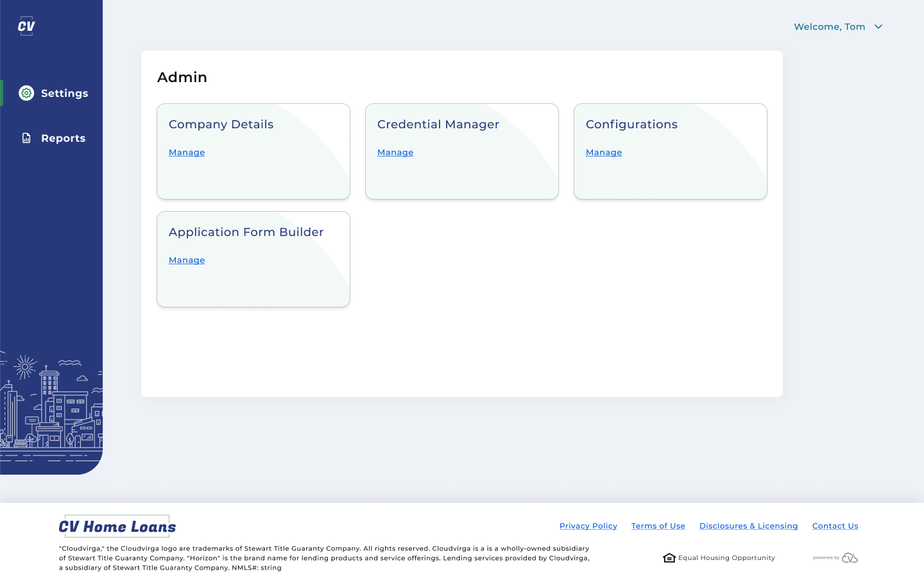Screen dimensions: 924x585
Task: Click the Credential Manager card title
Action: tap(438, 124)
